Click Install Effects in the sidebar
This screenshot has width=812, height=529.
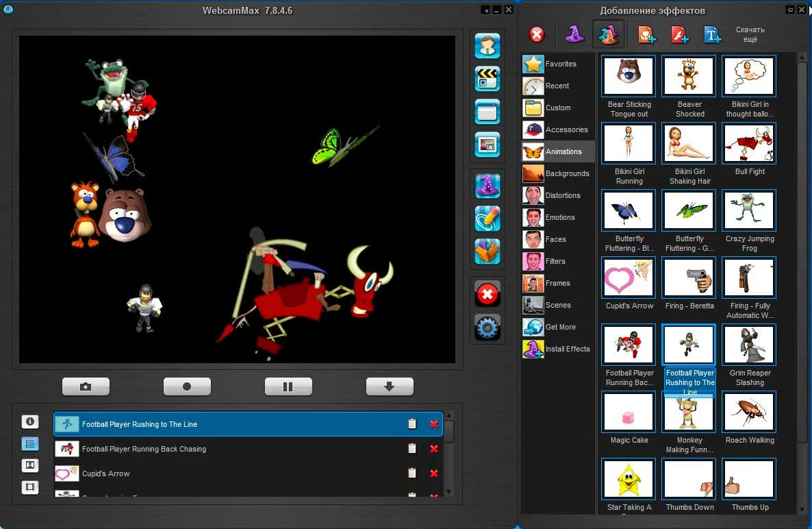(558, 349)
